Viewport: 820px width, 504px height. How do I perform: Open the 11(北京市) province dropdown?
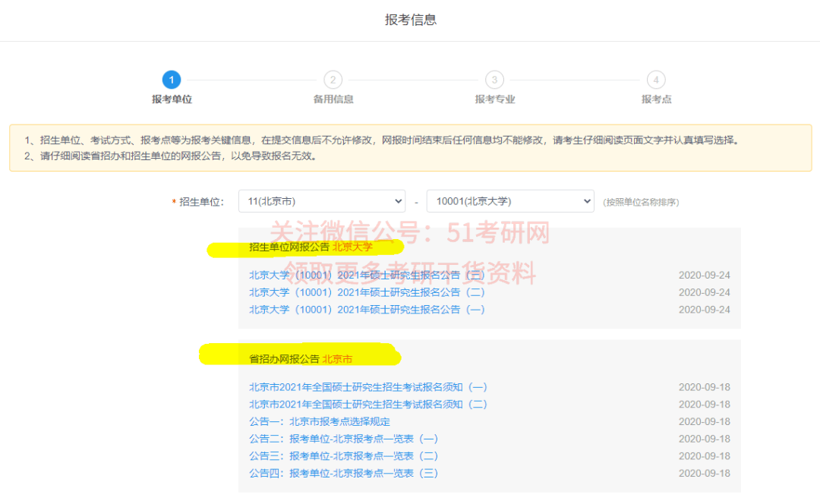point(322,201)
